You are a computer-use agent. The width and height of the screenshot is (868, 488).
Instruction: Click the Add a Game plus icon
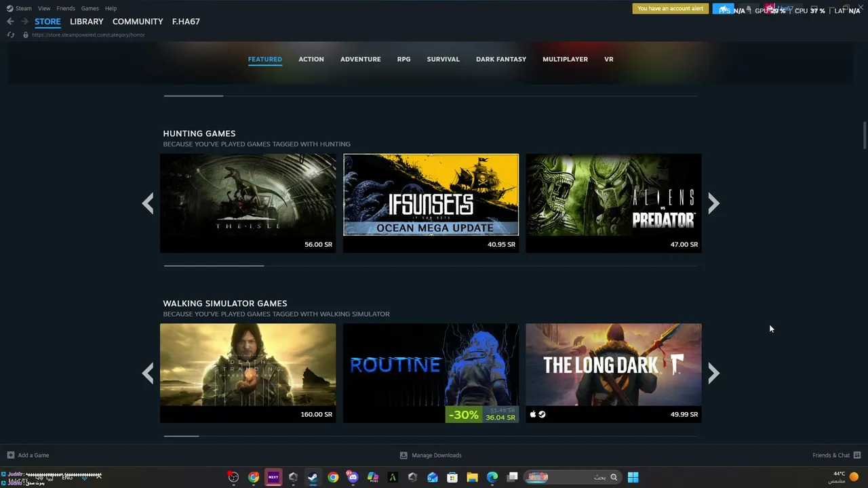pos(10,455)
